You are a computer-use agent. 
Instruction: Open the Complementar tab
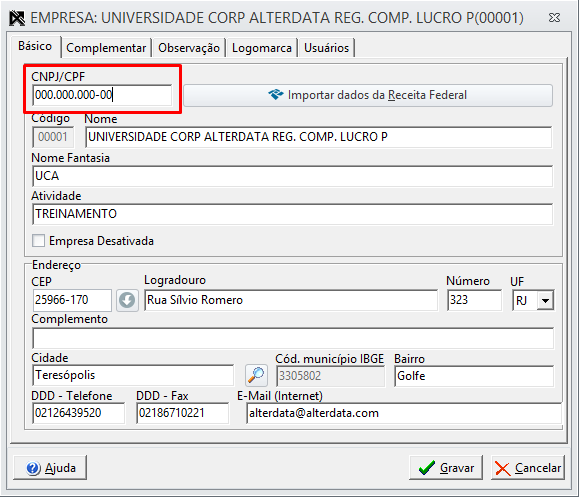106,48
